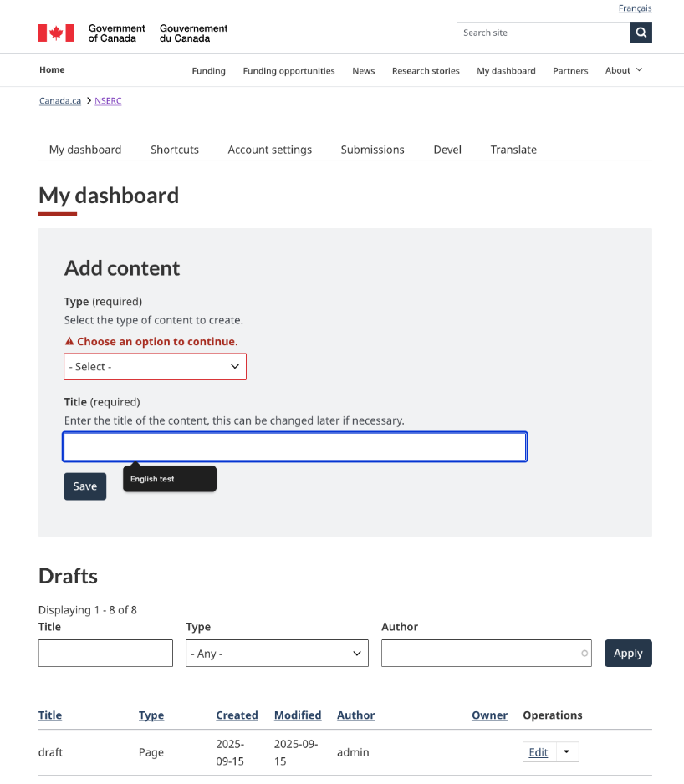This screenshot has width=684, height=784.
Task: Open the dropdown arrow next to Edit
Action: pos(567,752)
